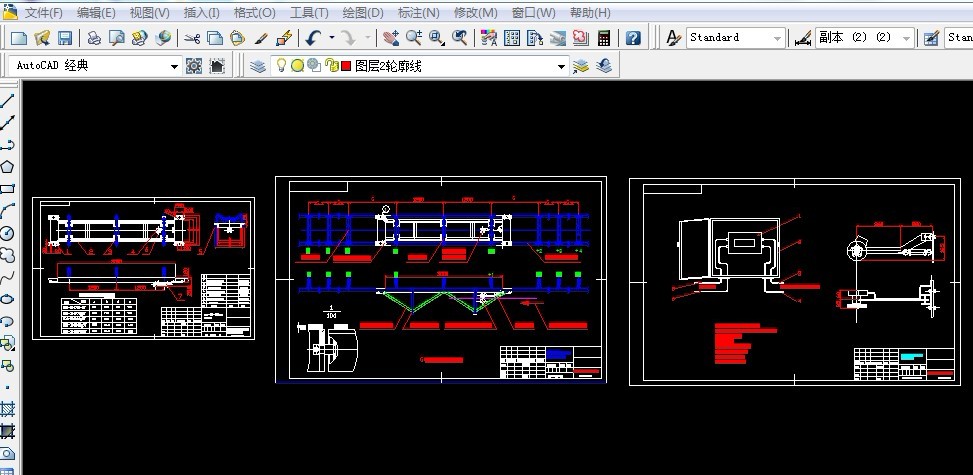Click the Plot printer icon
Viewport: 973px width, 475px height.
pyautogui.click(x=94, y=38)
